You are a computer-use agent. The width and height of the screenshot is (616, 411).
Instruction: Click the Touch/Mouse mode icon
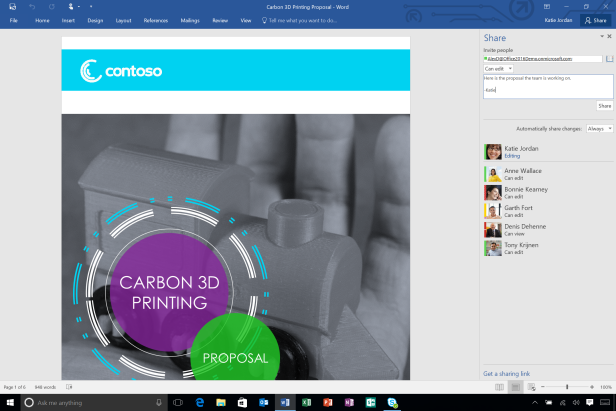71,7
